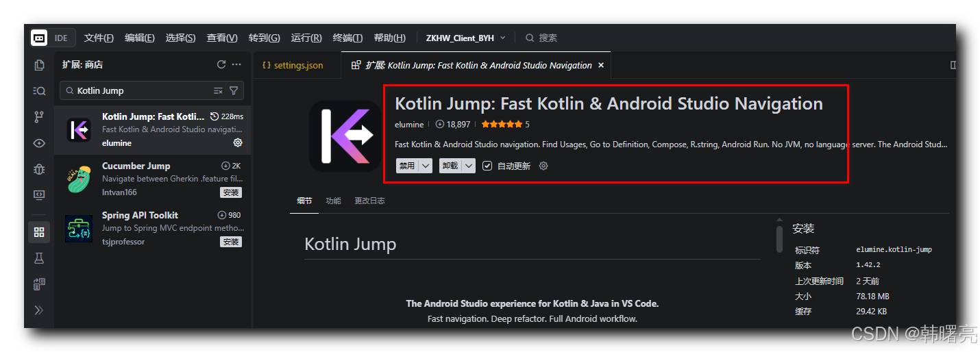980x352 pixels.
Task: Click the version value 1.42.2
Action: tap(868, 265)
